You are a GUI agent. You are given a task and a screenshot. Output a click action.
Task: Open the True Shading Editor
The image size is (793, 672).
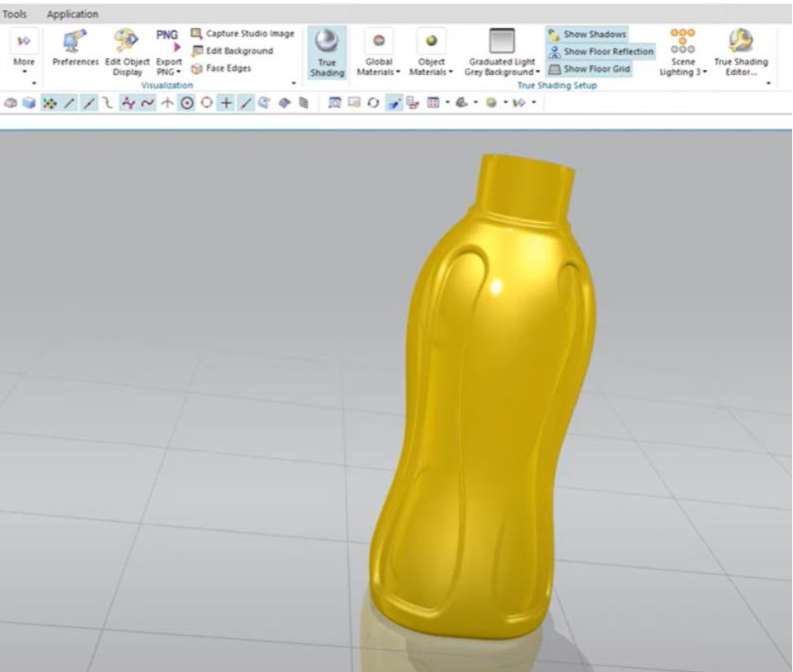[740, 50]
